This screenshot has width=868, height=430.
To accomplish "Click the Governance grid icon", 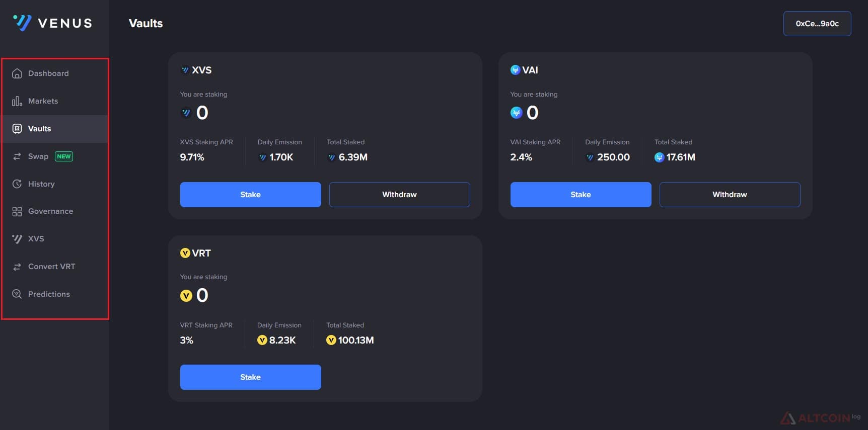I will click(17, 212).
